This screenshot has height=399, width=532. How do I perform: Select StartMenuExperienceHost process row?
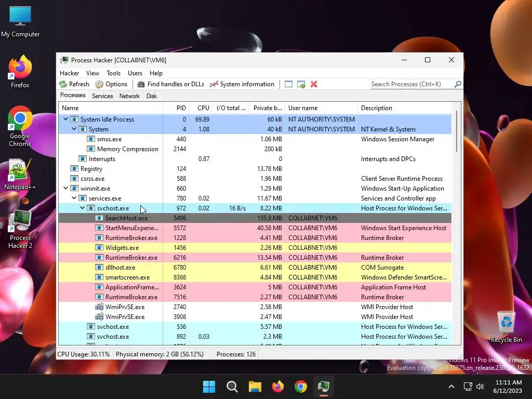pyautogui.click(x=255, y=228)
